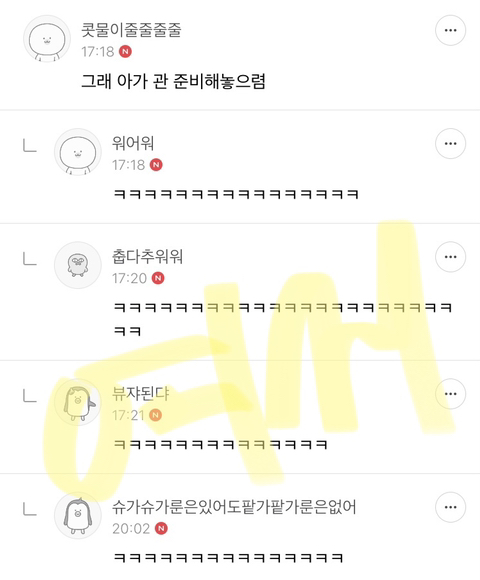The width and height of the screenshot is (480, 580).
Task: View 부자된다 character avatar
Action: pos(78,402)
